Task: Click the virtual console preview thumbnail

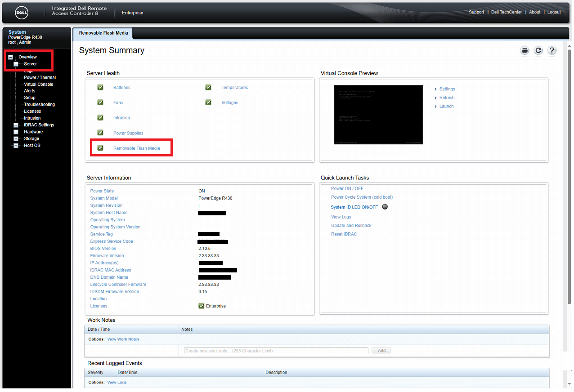Action: click(378, 114)
